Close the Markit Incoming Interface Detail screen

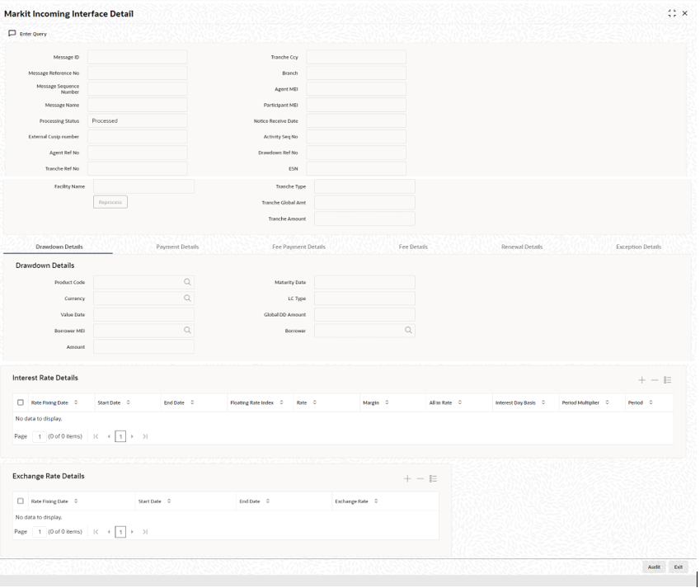click(x=685, y=13)
